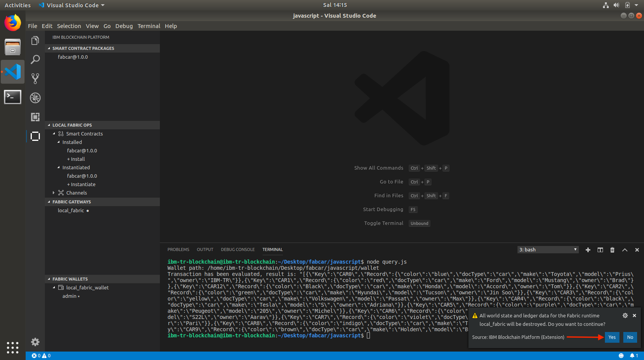Screen dimensions: 644x360
Task: Open the Search view in activity bar
Action: [35, 59]
